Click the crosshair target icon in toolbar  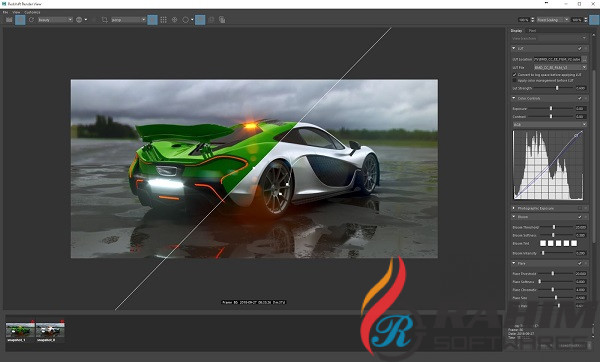click(x=174, y=20)
